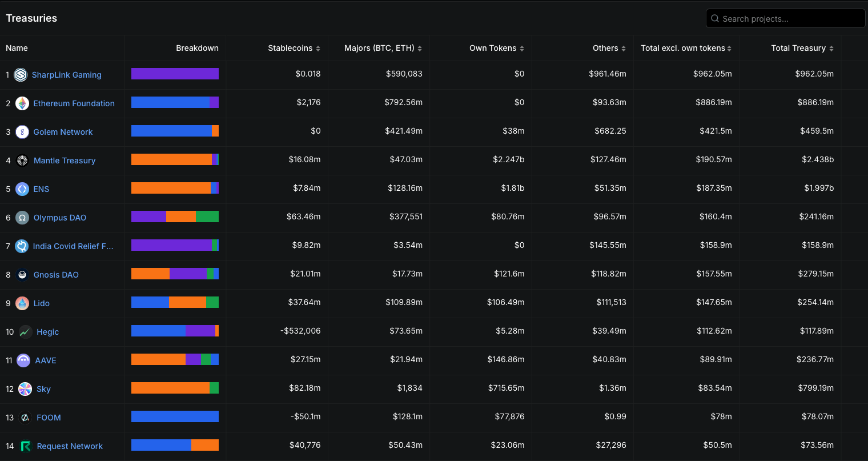Visit India Covid Relief F... link
This screenshot has width=868, height=461.
tap(73, 246)
